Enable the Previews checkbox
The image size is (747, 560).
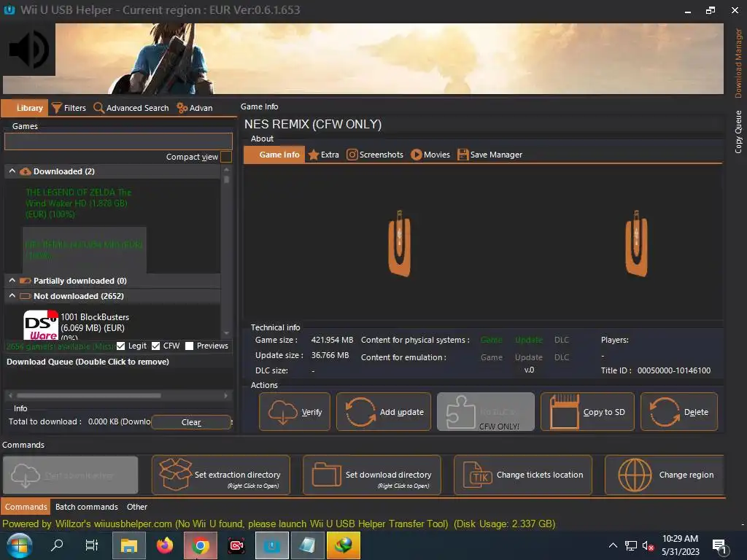pyautogui.click(x=189, y=346)
